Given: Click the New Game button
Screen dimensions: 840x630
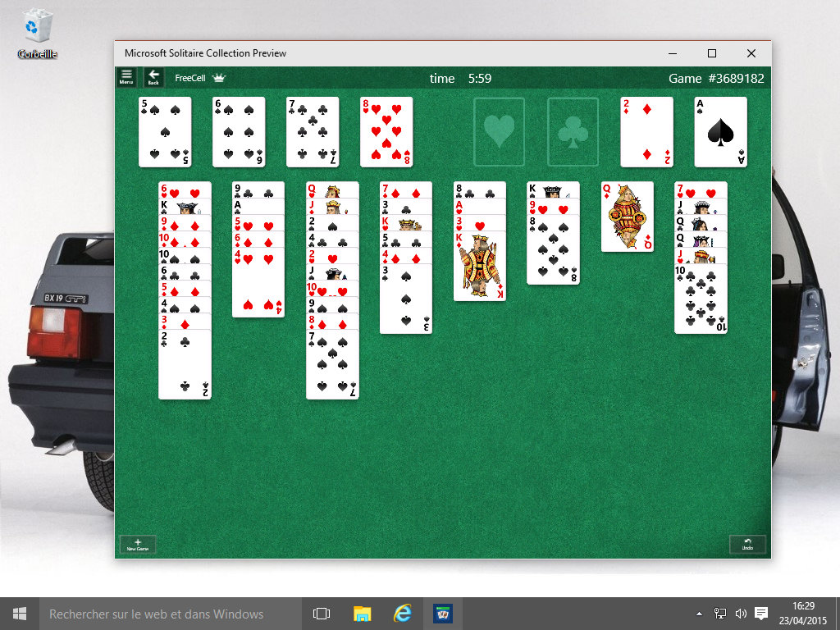Looking at the screenshot, I should (x=138, y=545).
